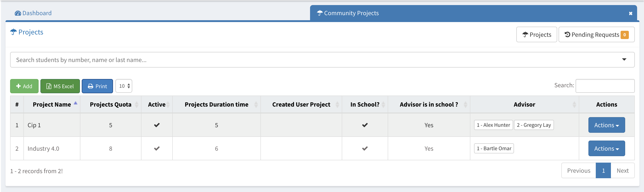Screen dimensions: 644x192
Task: Open Actions dropdown for Cip 1
Action: coord(606,125)
